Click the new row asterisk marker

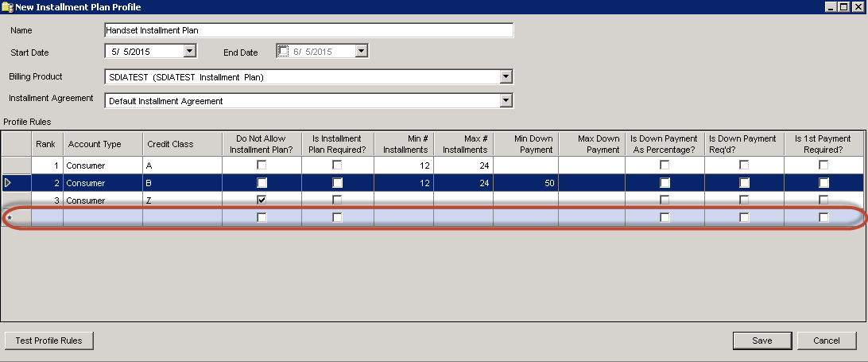(9, 217)
